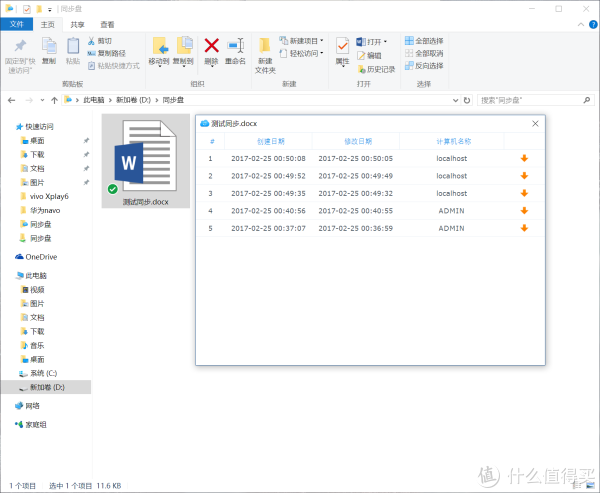Download version 2 with the orange arrow

[x=524, y=176]
